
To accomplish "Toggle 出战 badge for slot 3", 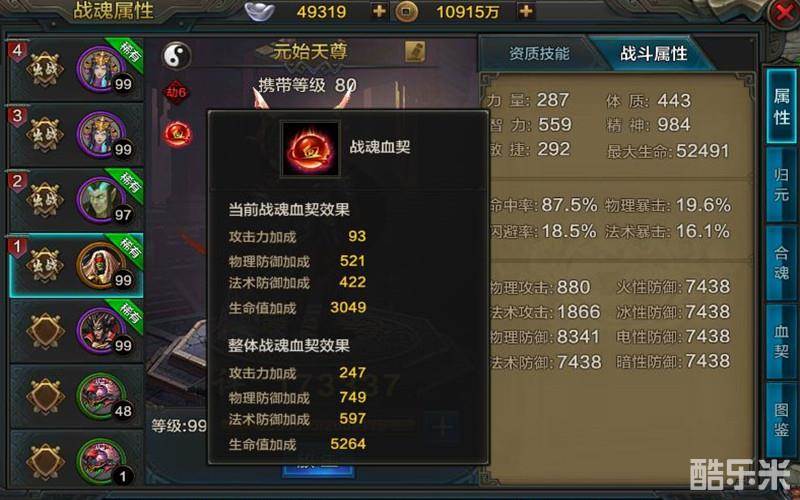I will (x=45, y=134).
